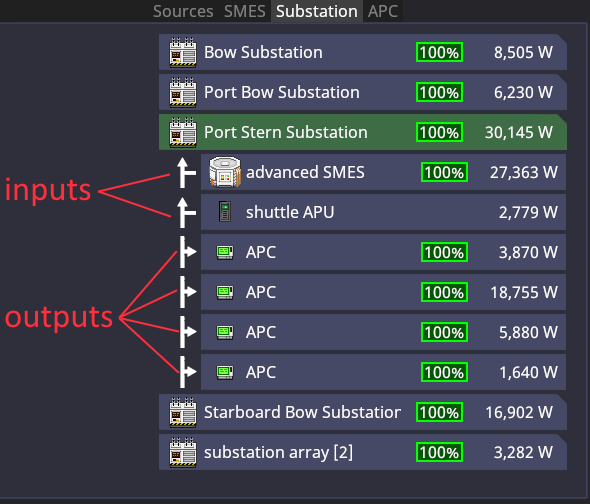Screen dimensions: 590x504
Task: Expand the substation array [2] entry
Action: pos(363,452)
